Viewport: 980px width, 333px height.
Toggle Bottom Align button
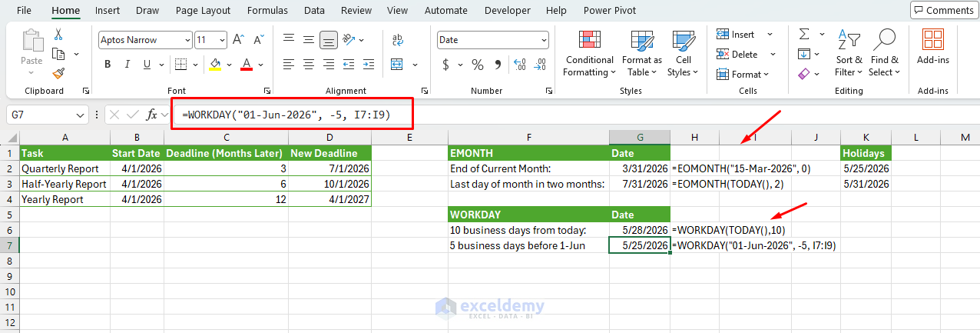coord(329,40)
